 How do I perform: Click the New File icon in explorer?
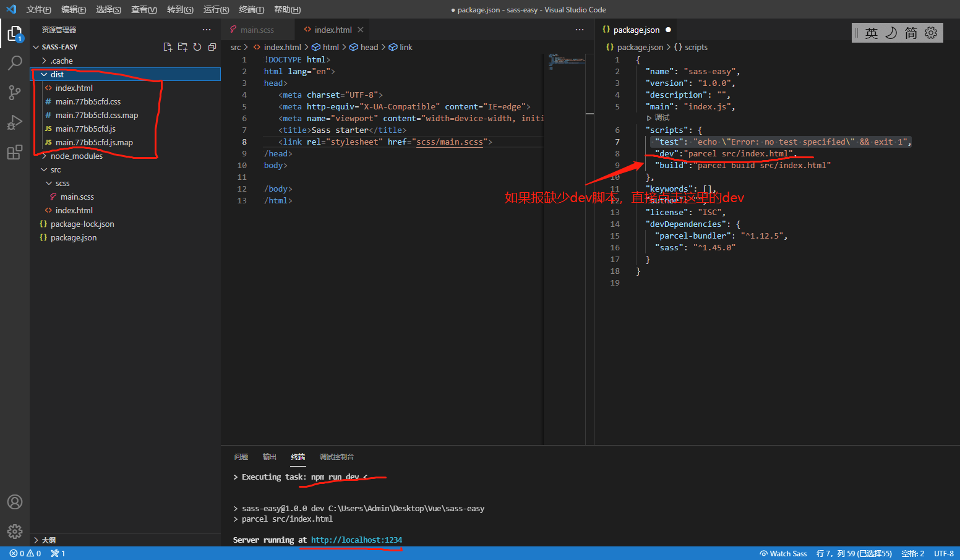coord(168,47)
